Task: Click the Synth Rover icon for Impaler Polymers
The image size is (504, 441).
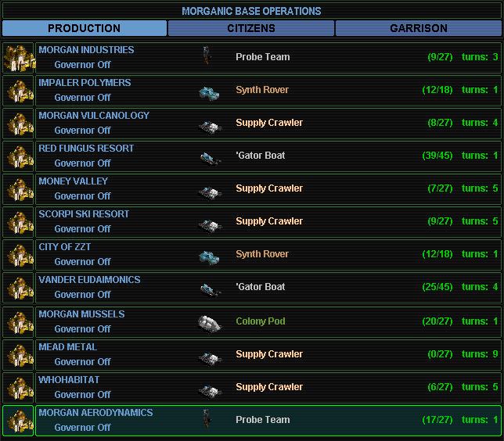Action: 209,91
